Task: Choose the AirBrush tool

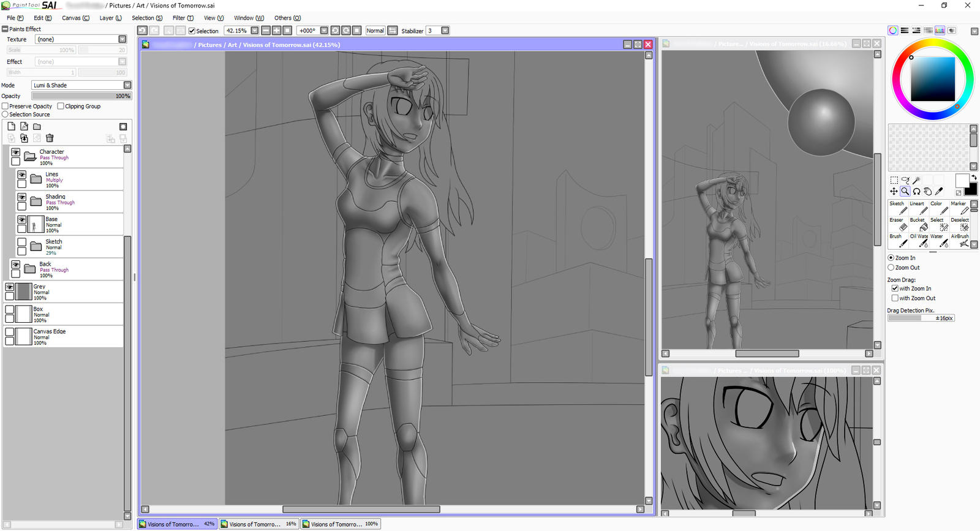Action: pyautogui.click(x=959, y=241)
